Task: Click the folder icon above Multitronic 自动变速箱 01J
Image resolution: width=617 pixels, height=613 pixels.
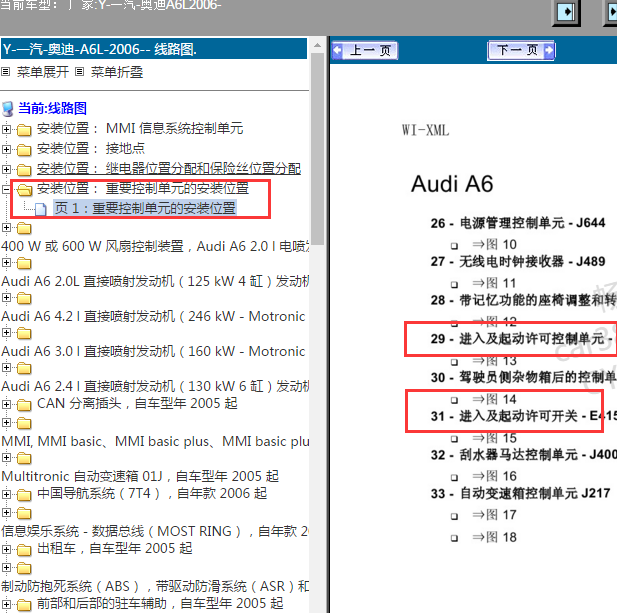Action: (x=24, y=458)
